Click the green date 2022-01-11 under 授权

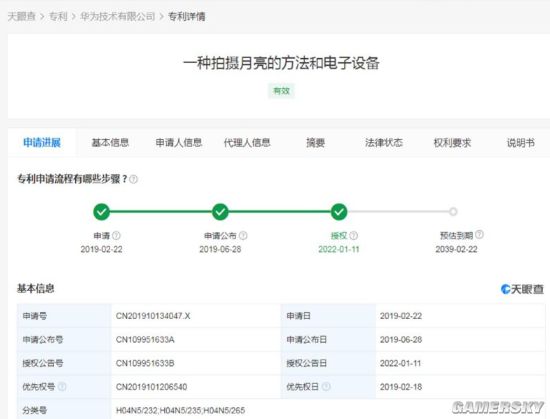click(339, 249)
